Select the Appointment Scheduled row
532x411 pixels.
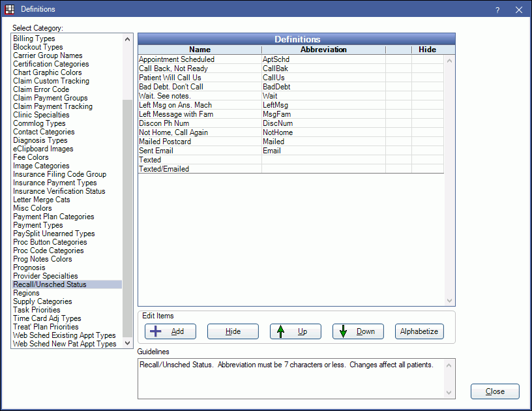[177, 59]
